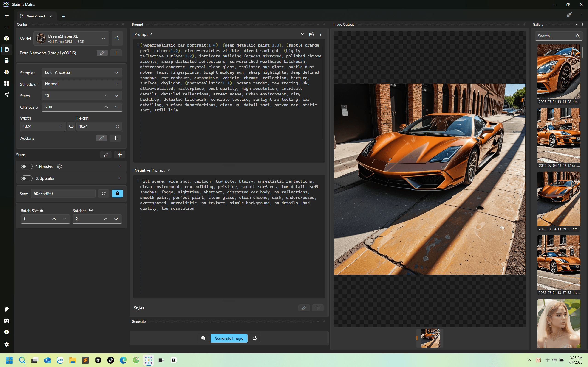Click the Generate Image button
The image size is (588, 367).
229,338
